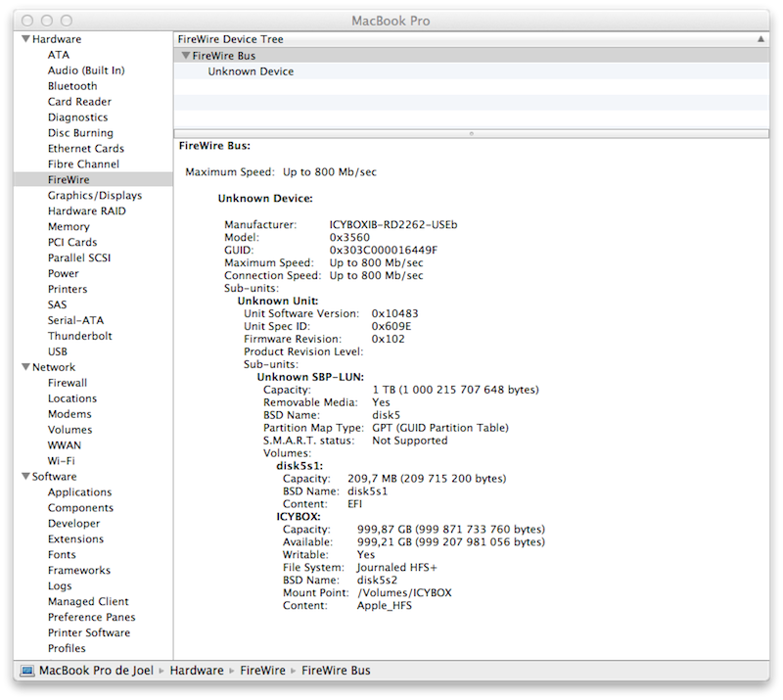Select Power in the sidebar
Screen dimensions: 783x700
click(x=64, y=273)
